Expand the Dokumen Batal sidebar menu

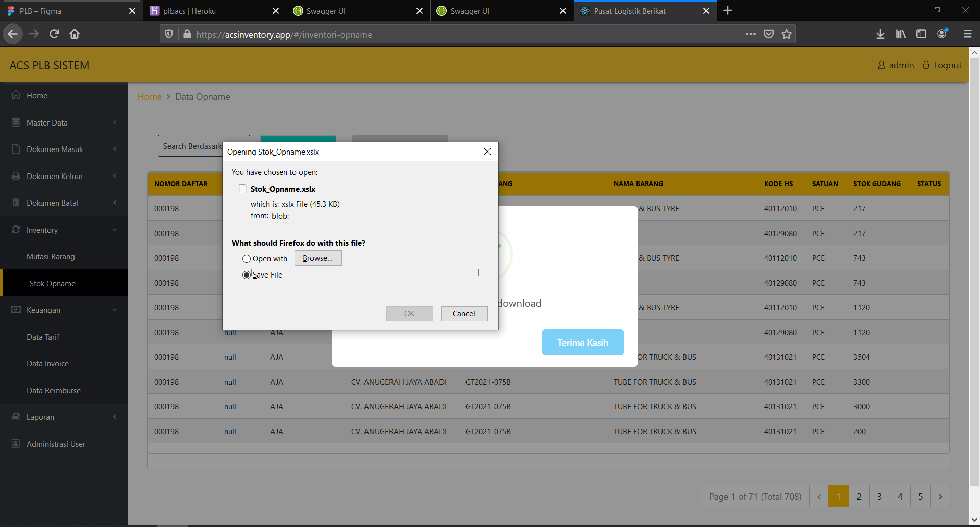[x=64, y=203]
